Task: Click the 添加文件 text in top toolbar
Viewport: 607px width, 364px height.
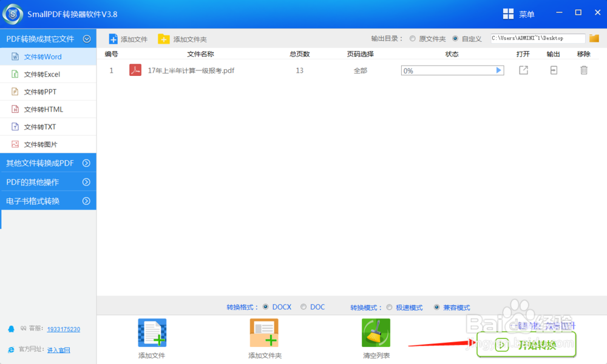Action: tap(134, 39)
